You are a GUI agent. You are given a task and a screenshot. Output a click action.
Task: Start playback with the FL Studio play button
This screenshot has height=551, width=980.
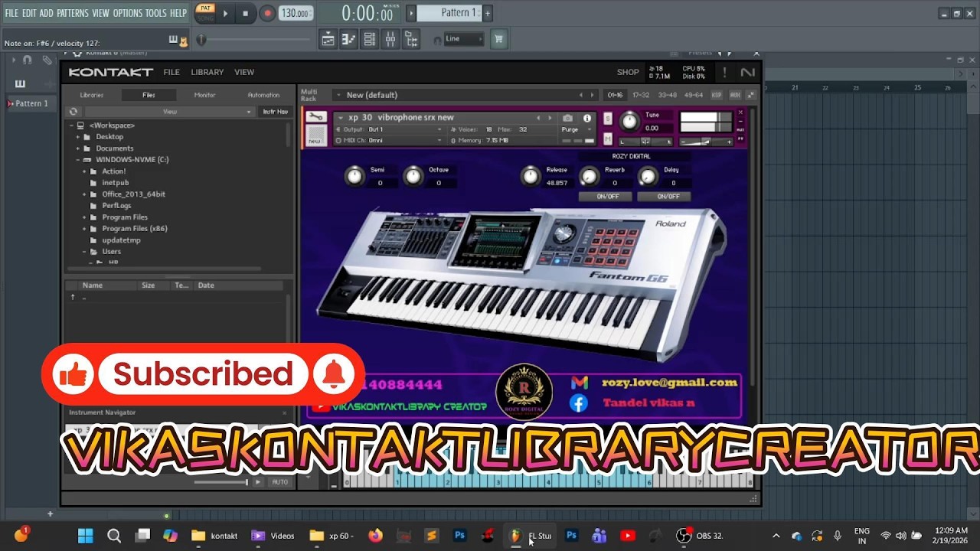click(x=225, y=13)
